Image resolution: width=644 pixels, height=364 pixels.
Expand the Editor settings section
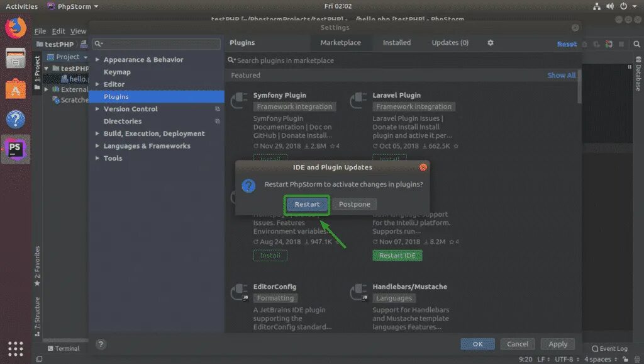pyautogui.click(x=97, y=84)
